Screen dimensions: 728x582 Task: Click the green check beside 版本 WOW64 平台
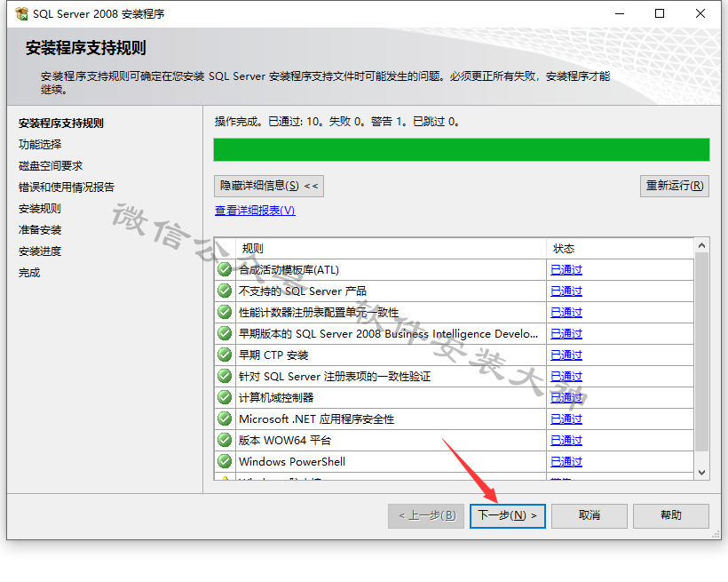point(225,441)
